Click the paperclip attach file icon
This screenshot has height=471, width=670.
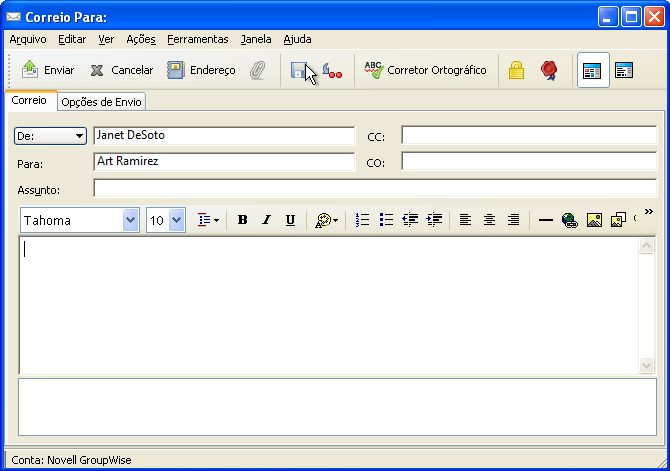[257, 70]
